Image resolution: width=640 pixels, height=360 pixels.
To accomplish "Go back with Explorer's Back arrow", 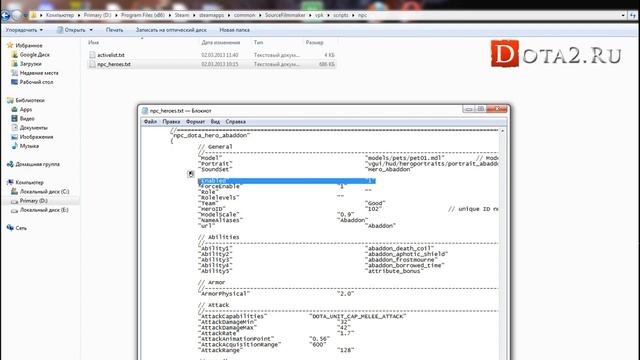I will 5,16.
